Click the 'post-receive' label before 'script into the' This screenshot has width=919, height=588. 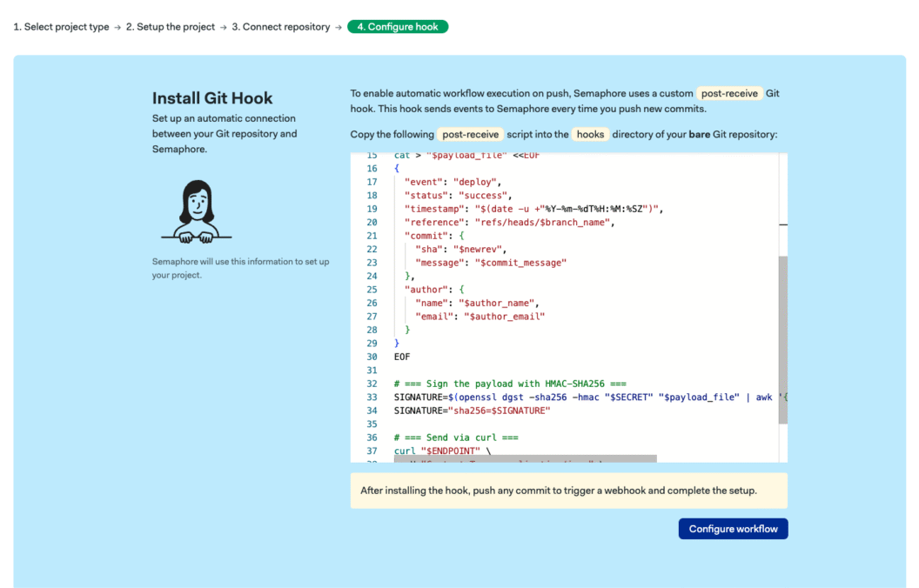pos(470,134)
